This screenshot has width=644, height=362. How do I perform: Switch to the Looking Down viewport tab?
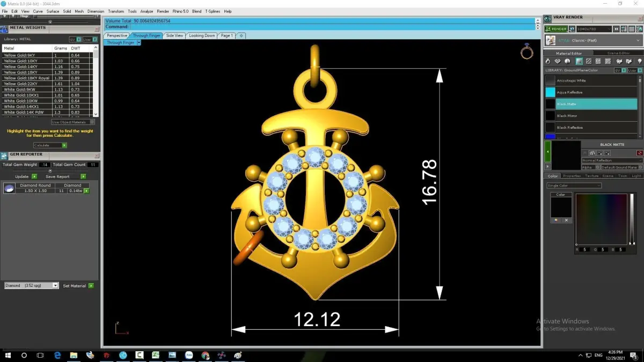(202, 35)
